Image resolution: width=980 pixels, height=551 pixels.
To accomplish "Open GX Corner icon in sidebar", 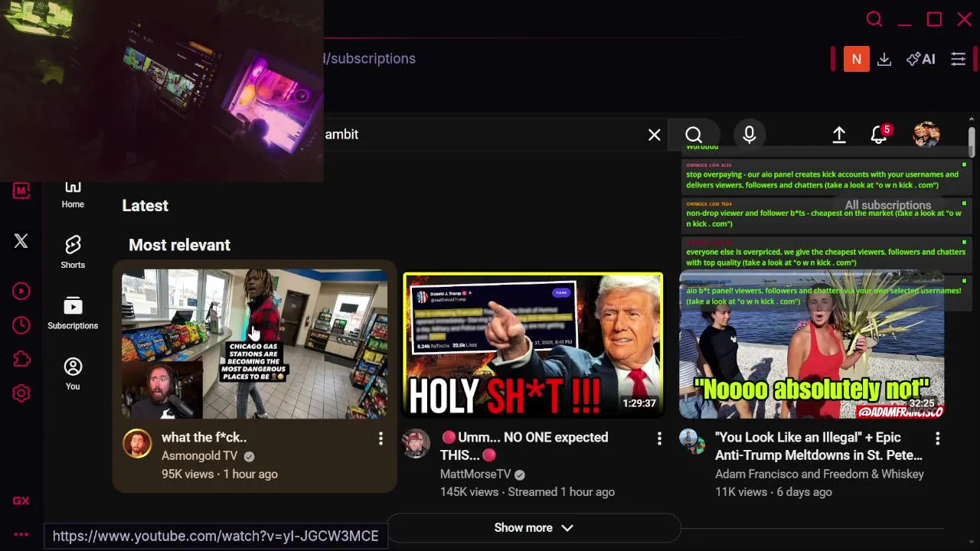I will (21, 500).
